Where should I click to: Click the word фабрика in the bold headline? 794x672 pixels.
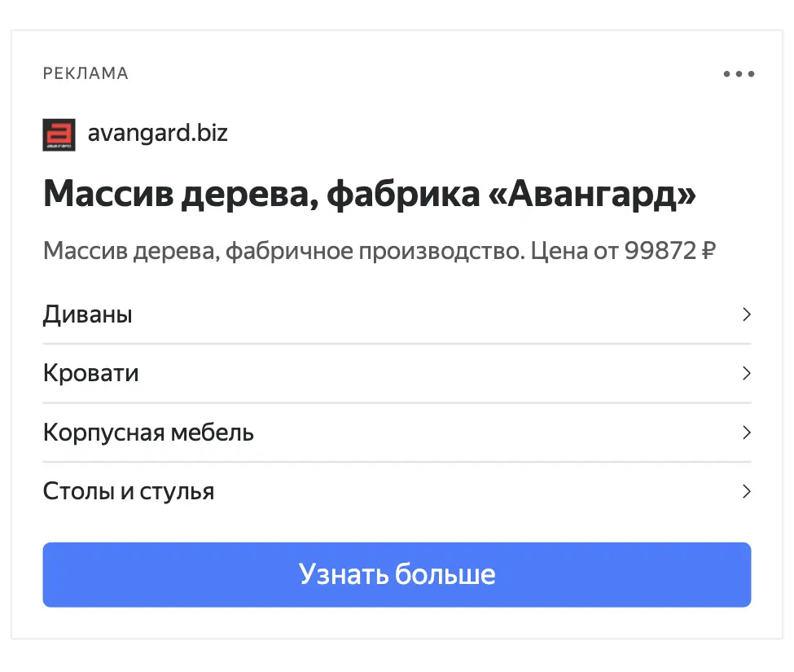coord(402,195)
